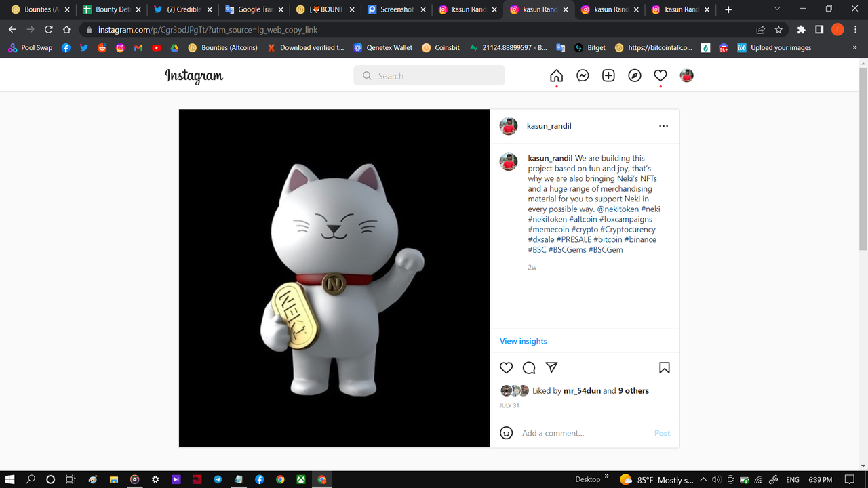
Task: Open Coinsbit bookmark
Action: click(x=441, y=48)
